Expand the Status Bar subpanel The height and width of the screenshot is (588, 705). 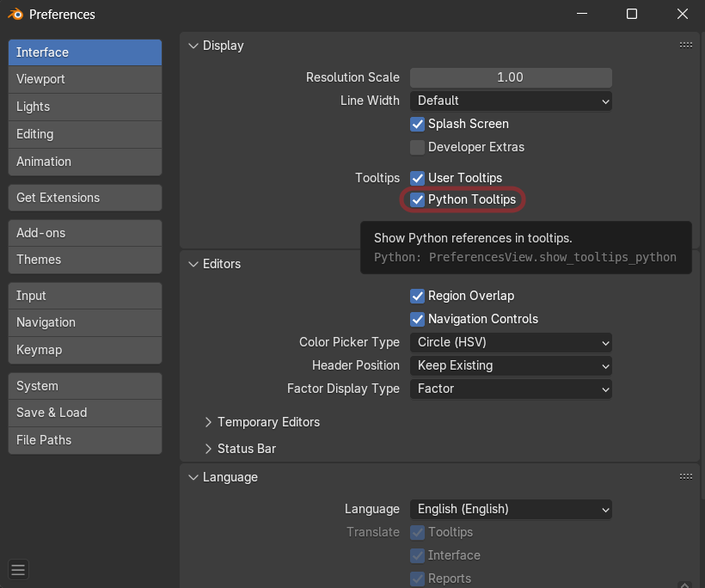click(208, 449)
